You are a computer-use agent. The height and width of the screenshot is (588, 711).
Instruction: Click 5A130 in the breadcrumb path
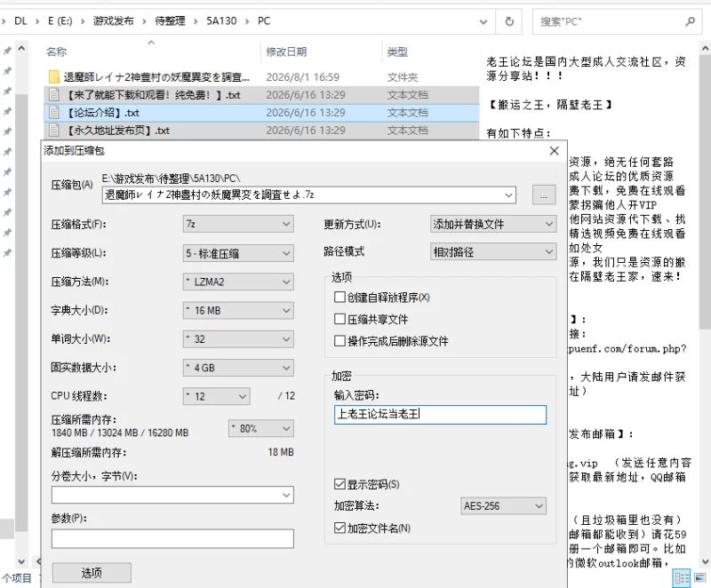point(221,20)
